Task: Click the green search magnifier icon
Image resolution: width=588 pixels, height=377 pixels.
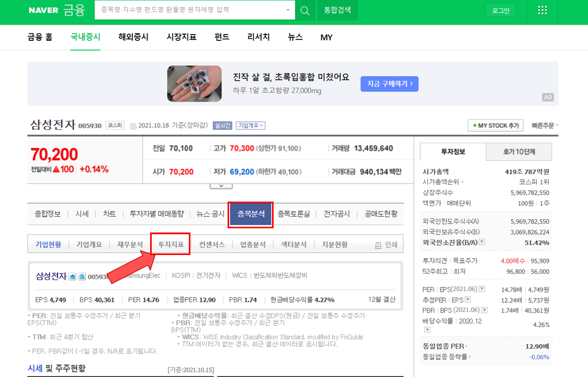Action: pyautogui.click(x=305, y=10)
